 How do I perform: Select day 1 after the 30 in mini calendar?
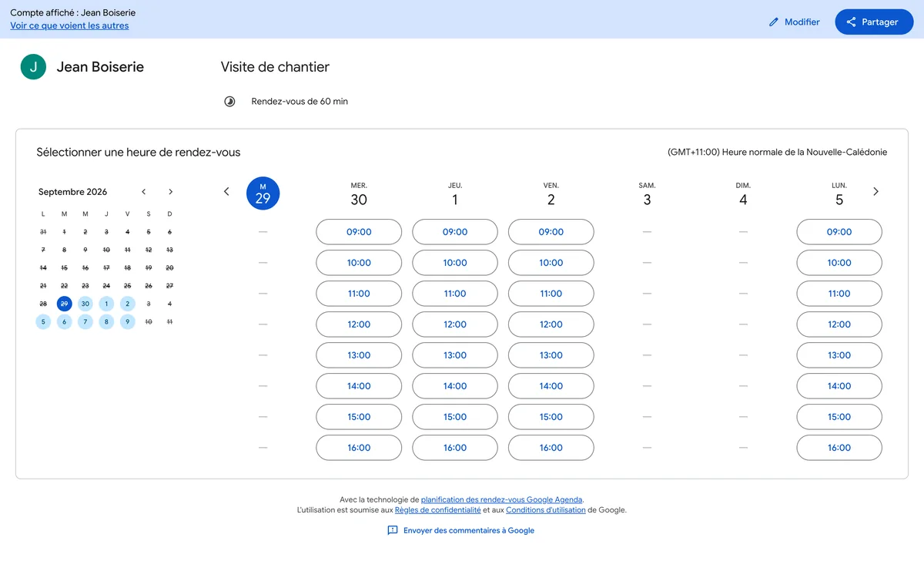tap(106, 304)
